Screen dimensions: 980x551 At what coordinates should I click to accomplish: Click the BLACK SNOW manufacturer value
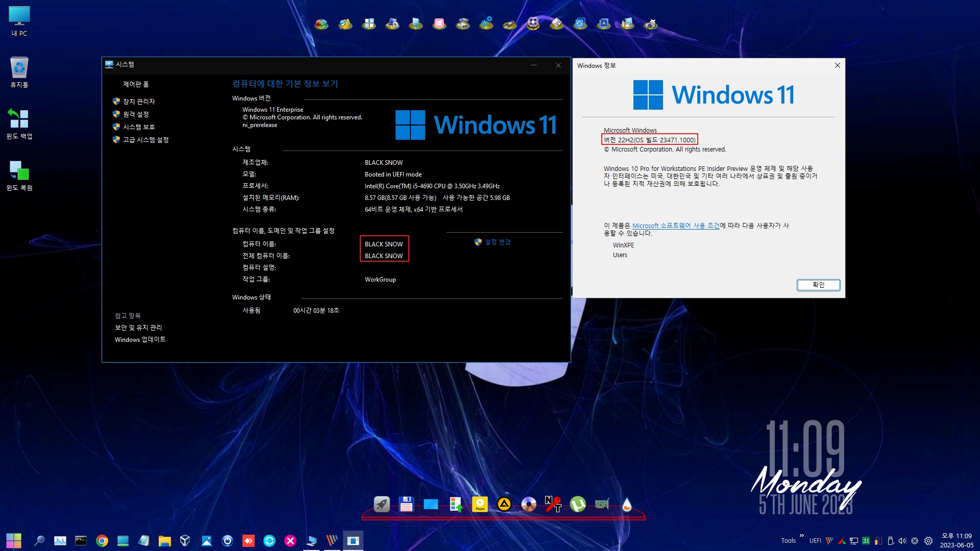(384, 163)
